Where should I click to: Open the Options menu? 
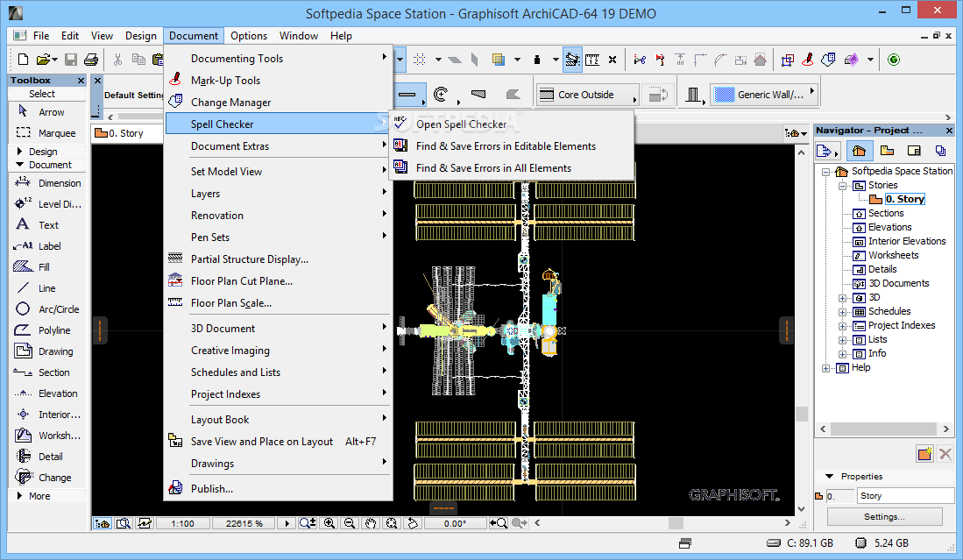click(x=249, y=36)
